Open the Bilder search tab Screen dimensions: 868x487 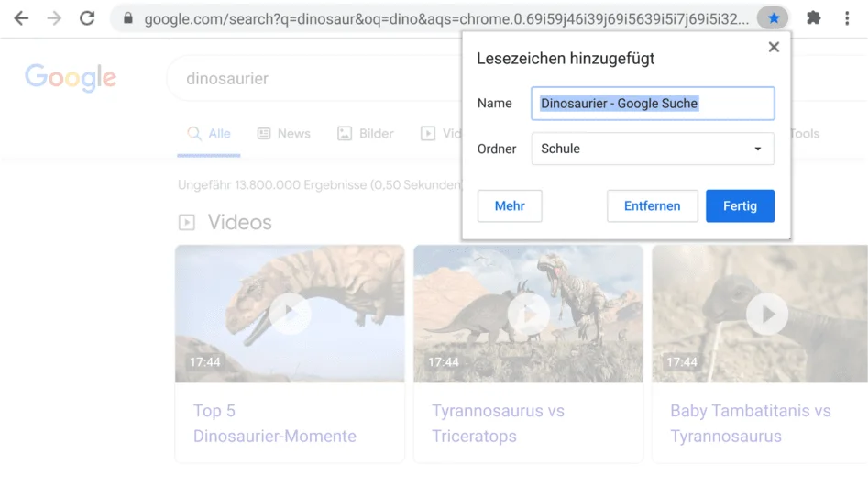tap(366, 134)
